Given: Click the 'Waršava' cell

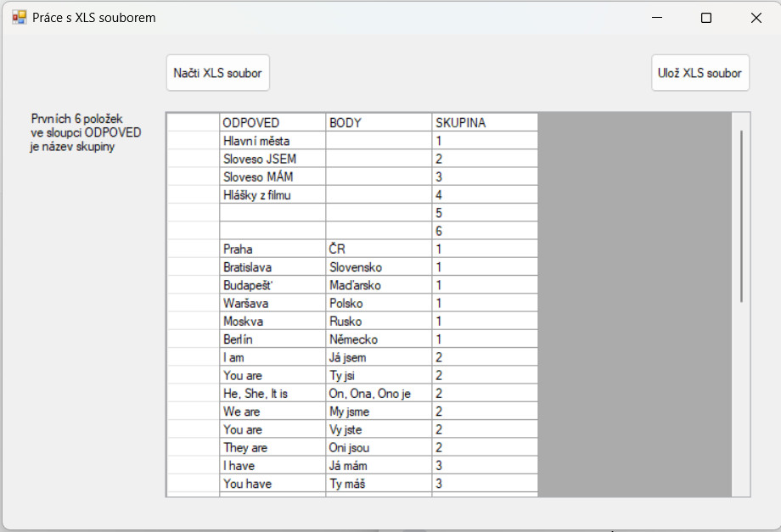Looking at the screenshot, I should point(273,303).
